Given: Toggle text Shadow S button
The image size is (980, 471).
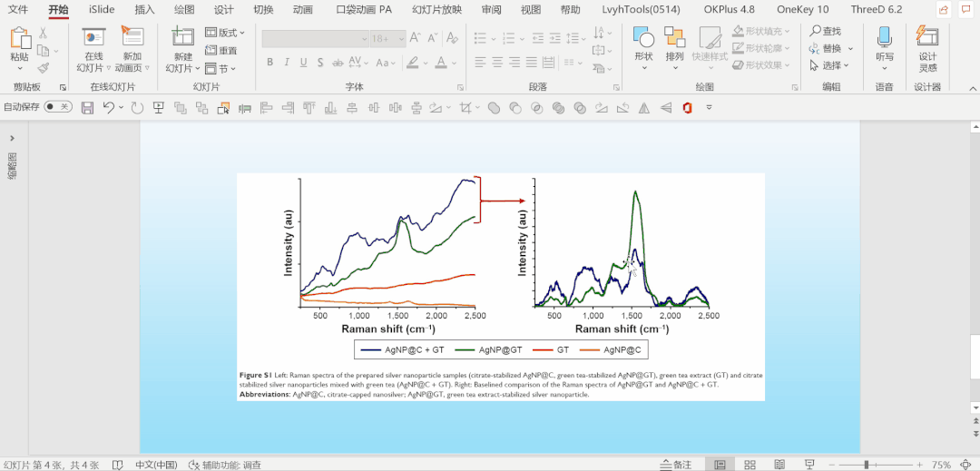Looking at the screenshot, I should (320, 62).
